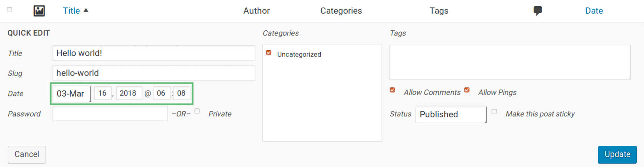The height and width of the screenshot is (167, 644).
Task: Click inside the Tags text area
Action: tap(510, 62)
